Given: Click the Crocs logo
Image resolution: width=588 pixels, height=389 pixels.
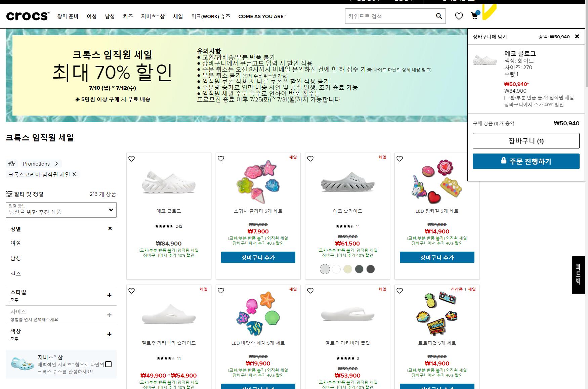Looking at the screenshot, I should tap(28, 16).
